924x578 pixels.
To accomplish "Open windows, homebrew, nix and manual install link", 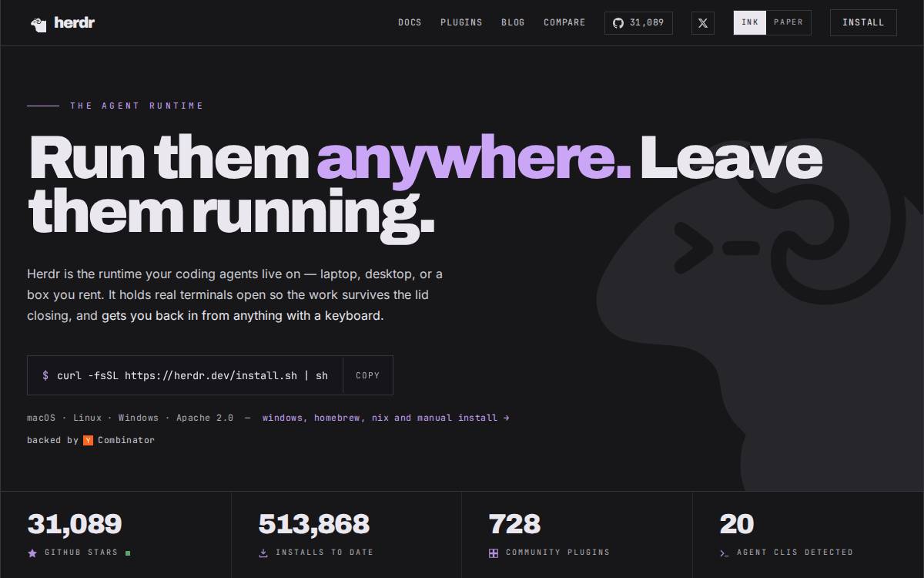I will (386, 418).
